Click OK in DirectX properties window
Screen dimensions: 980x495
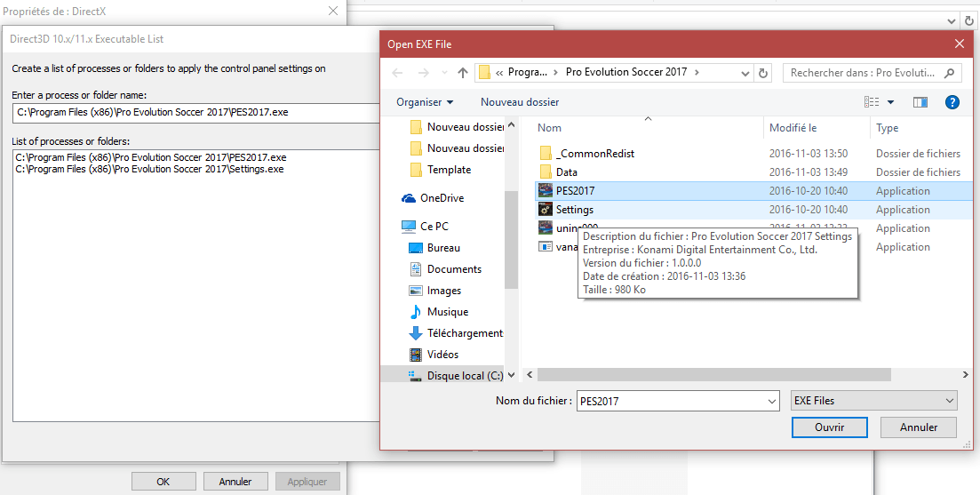coord(163,482)
